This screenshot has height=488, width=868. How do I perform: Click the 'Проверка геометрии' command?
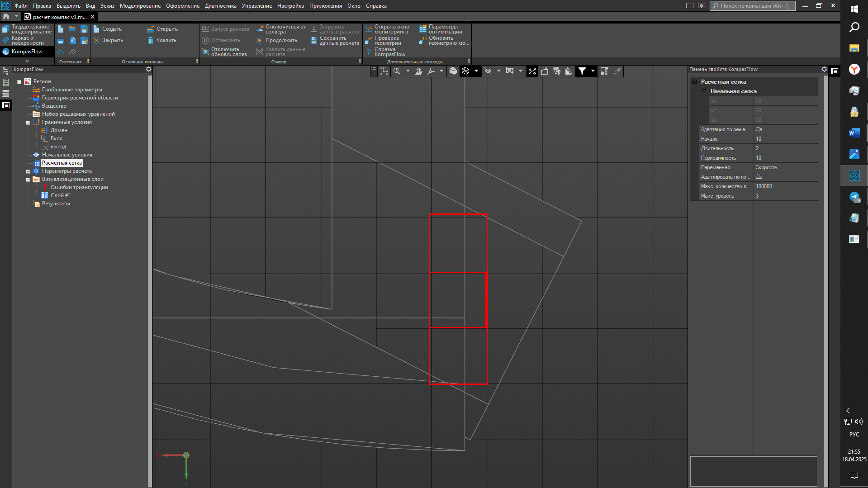click(387, 41)
